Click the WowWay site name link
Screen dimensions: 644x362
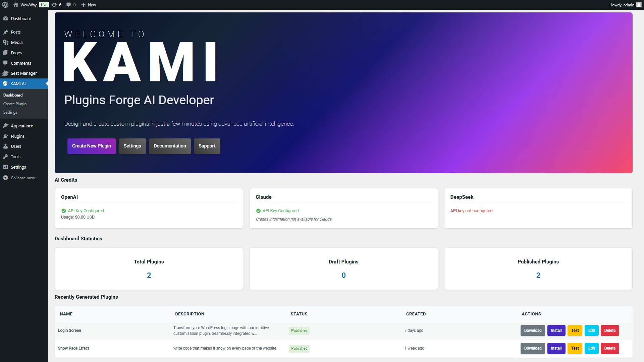coord(28,5)
